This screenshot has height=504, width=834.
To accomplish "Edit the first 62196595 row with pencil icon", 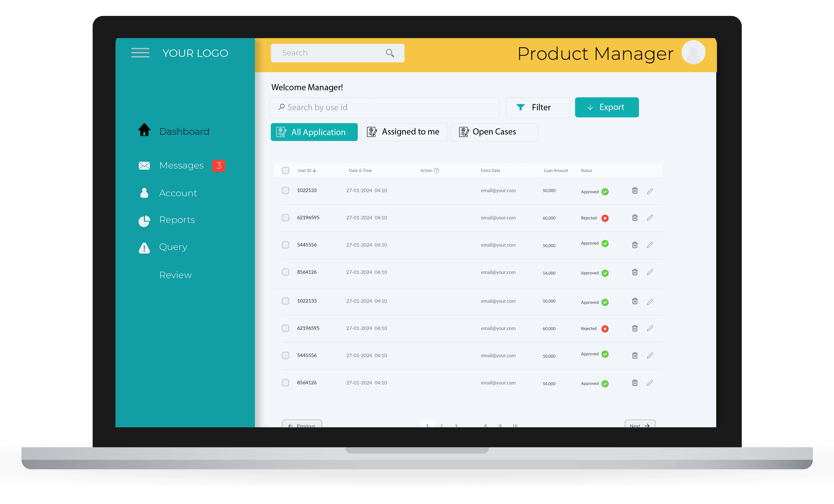I will tap(650, 218).
